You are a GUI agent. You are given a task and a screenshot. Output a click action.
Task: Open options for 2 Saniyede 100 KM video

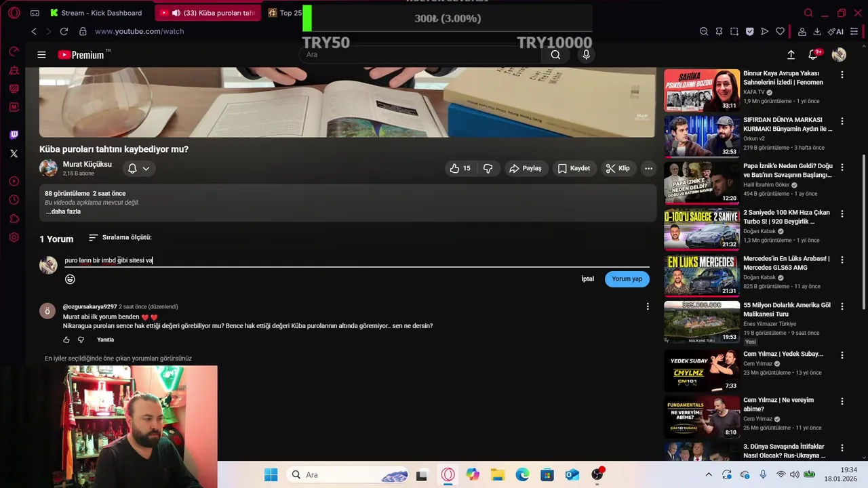click(x=842, y=213)
